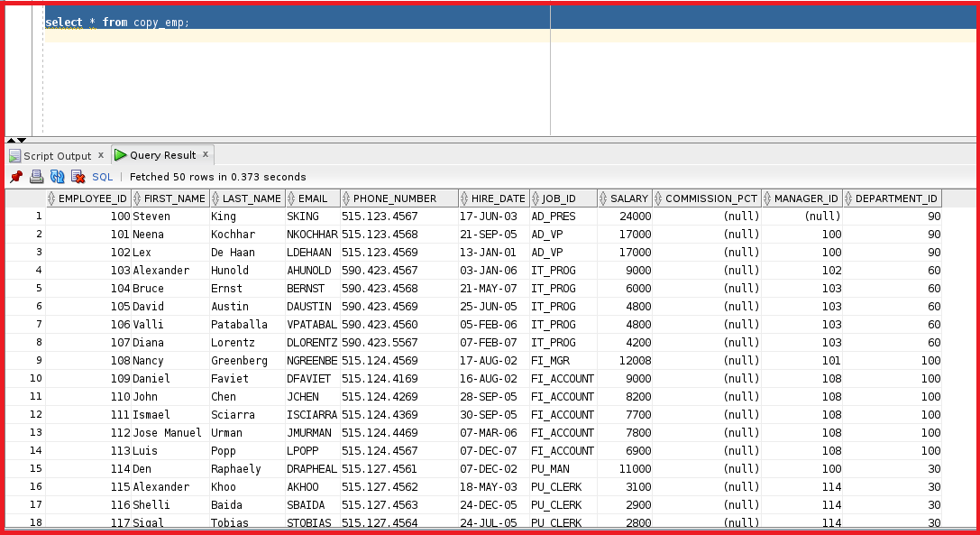Close the Script Output tab
Screen dimensions: 980x535
coord(102,155)
